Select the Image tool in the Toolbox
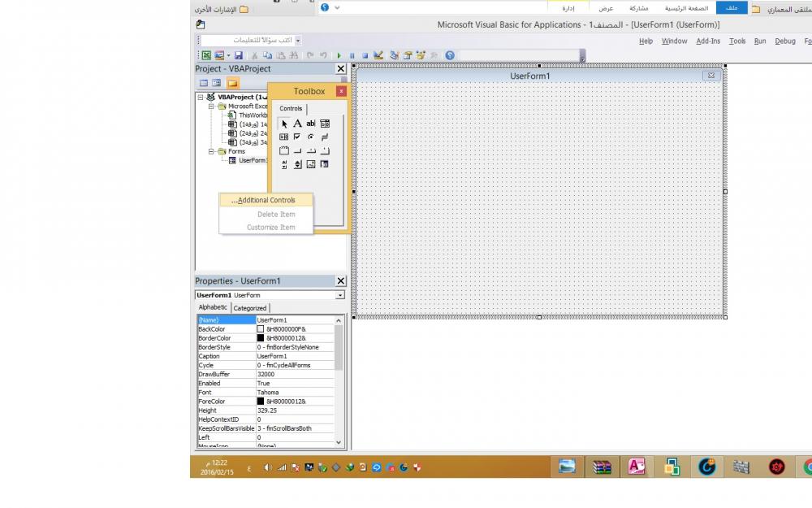The height and width of the screenshot is (508, 812). click(311, 164)
